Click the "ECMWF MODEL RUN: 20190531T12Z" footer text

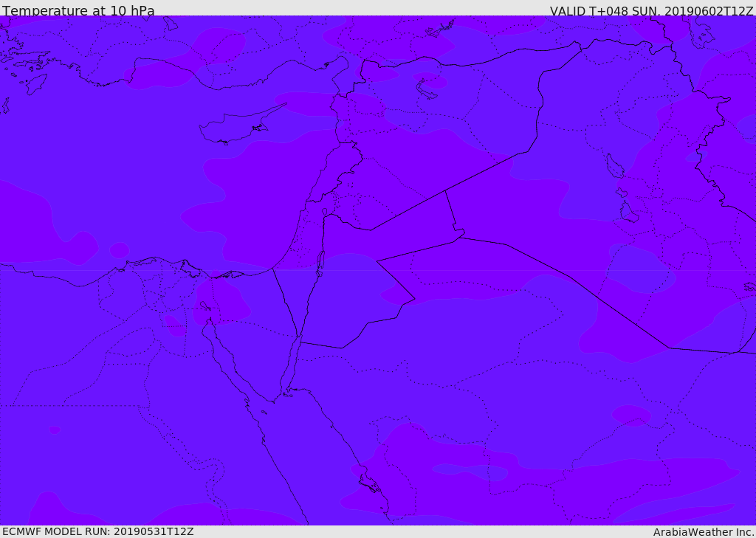coord(98,531)
